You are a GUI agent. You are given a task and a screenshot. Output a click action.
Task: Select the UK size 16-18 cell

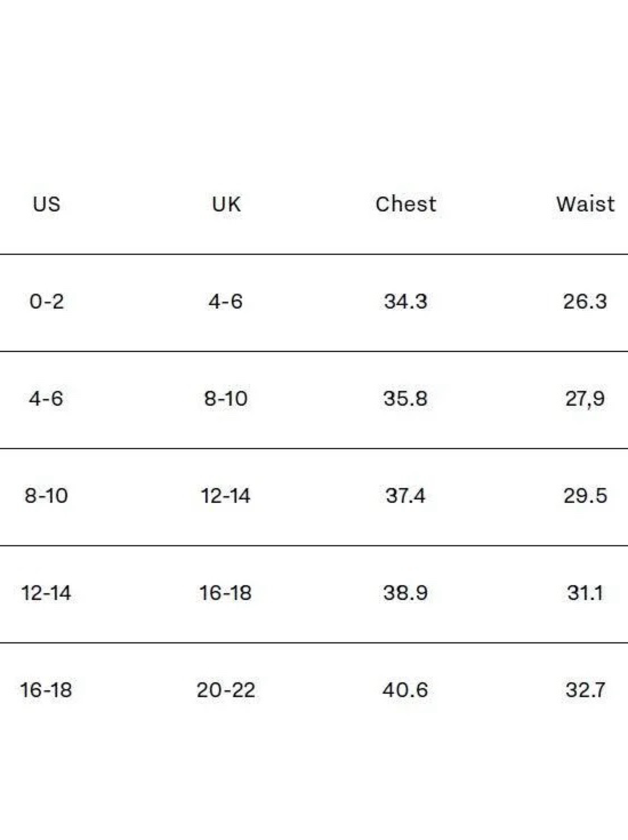225,593
